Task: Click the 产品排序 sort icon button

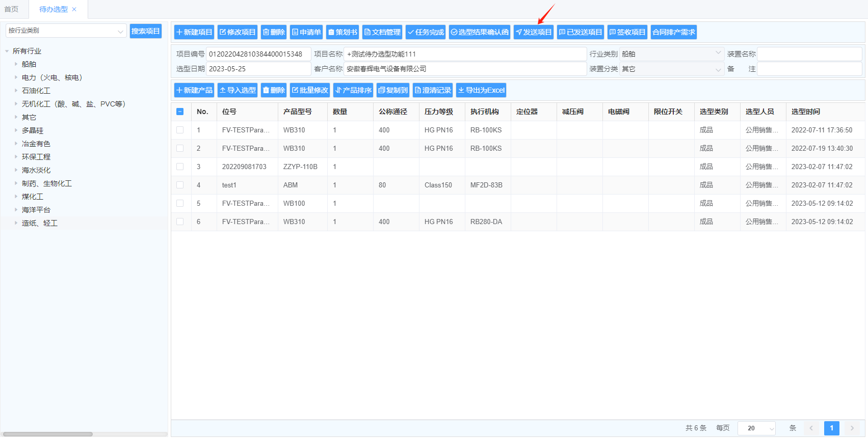Action: [353, 90]
